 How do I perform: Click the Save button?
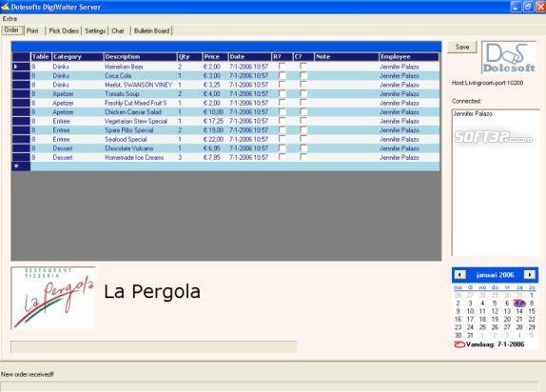click(x=462, y=47)
